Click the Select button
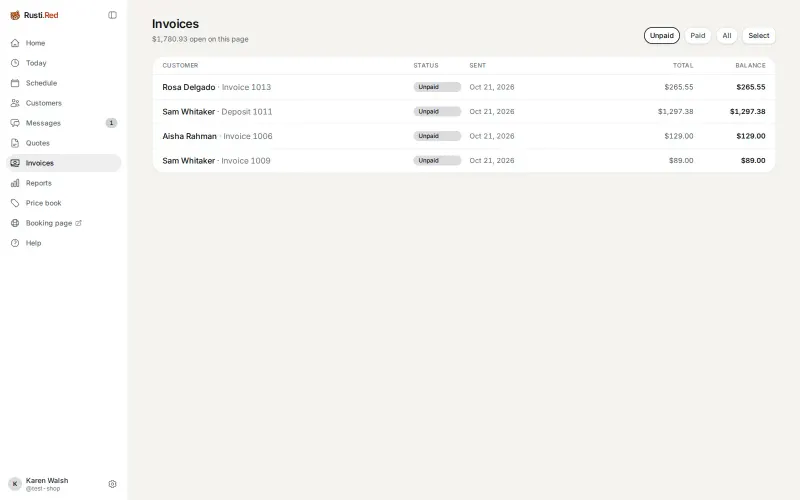The image size is (800, 500). coord(759,36)
